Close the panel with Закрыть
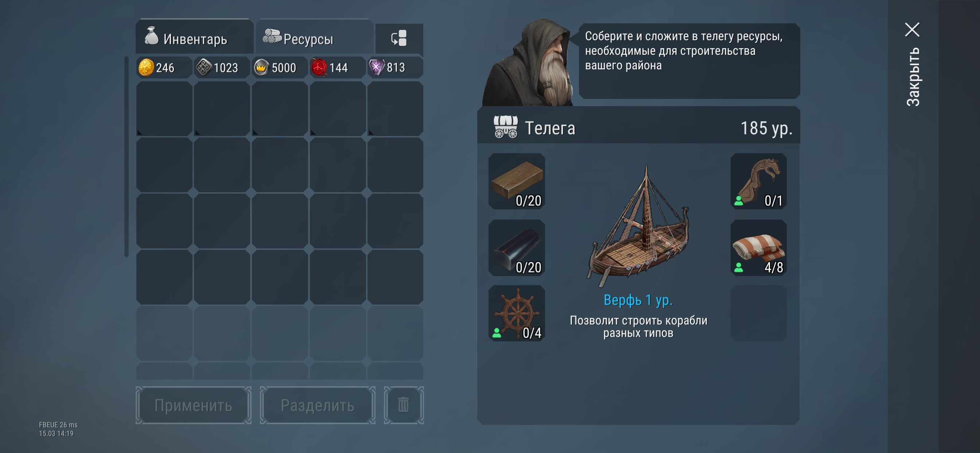The width and height of the screenshot is (980, 453). point(913,63)
